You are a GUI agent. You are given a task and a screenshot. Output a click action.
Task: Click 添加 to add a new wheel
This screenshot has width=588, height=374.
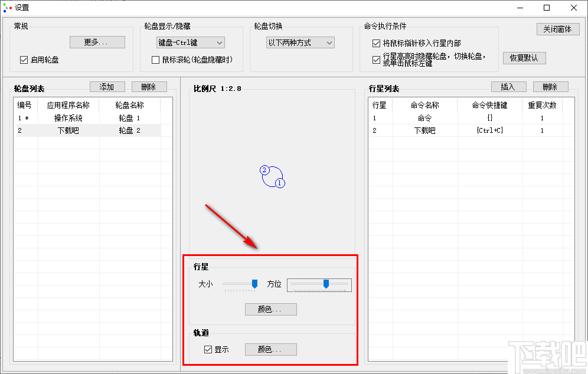(x=107, y=86)
